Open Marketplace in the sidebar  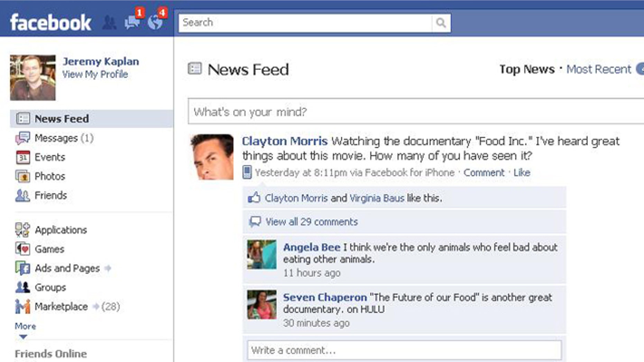pos(61,306)
